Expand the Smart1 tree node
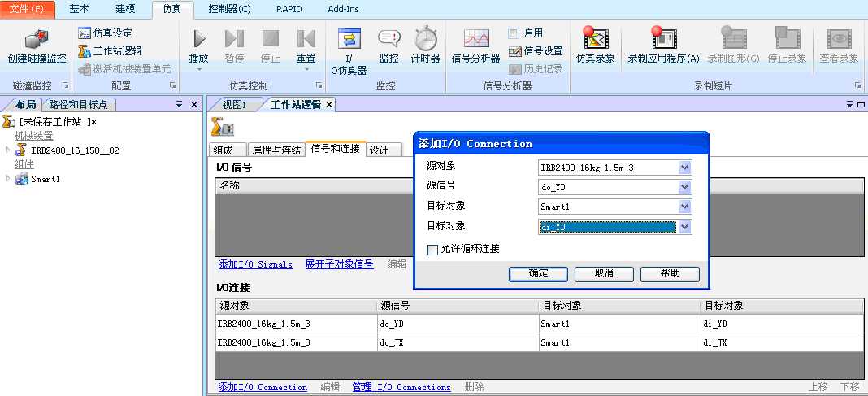This screenshot has width=868, height=396. pos(7,178)
